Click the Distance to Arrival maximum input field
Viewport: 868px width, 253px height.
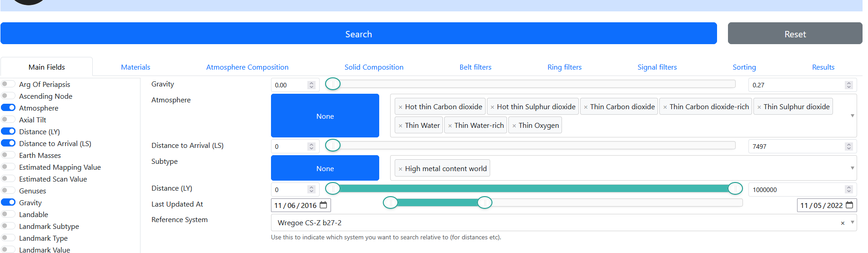(x=797, y=147)
